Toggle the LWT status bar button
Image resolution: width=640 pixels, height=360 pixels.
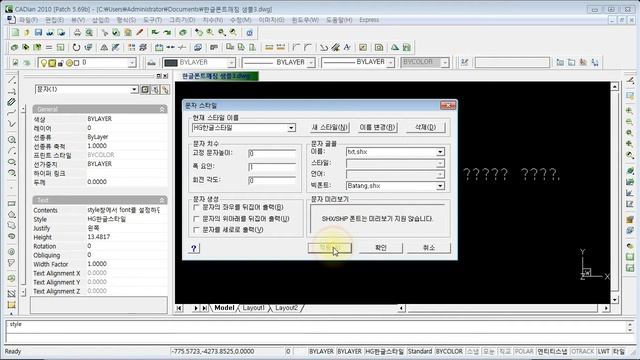603,351
